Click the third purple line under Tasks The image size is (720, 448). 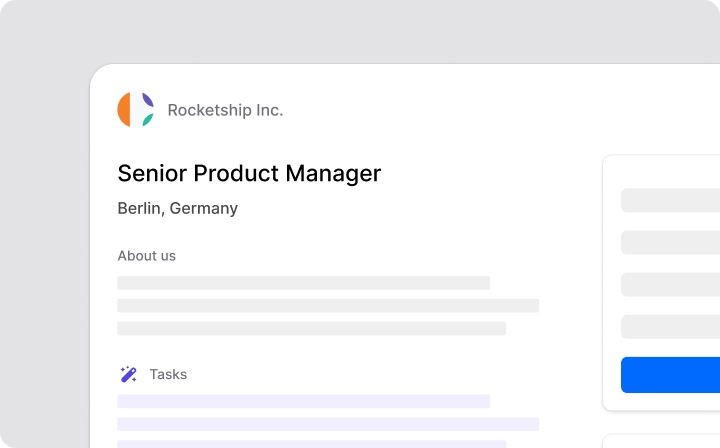tap(311, 444)
